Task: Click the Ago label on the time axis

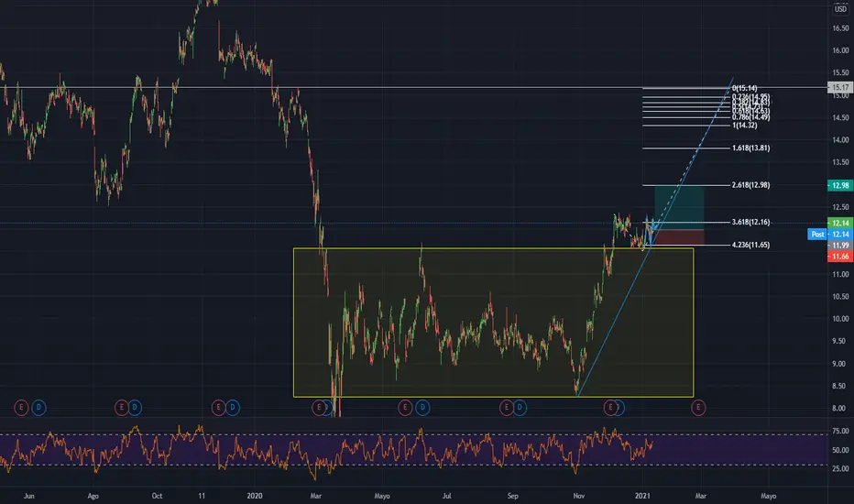Action: point(93,496)
